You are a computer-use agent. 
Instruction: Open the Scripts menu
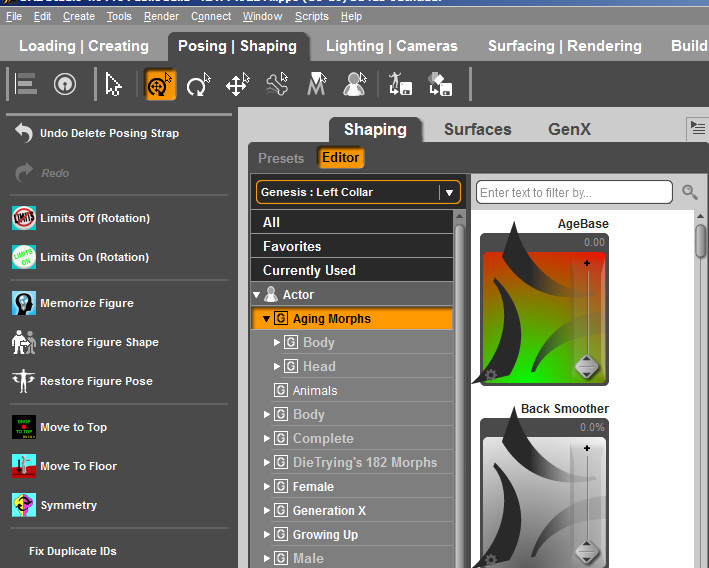point(312,16)
